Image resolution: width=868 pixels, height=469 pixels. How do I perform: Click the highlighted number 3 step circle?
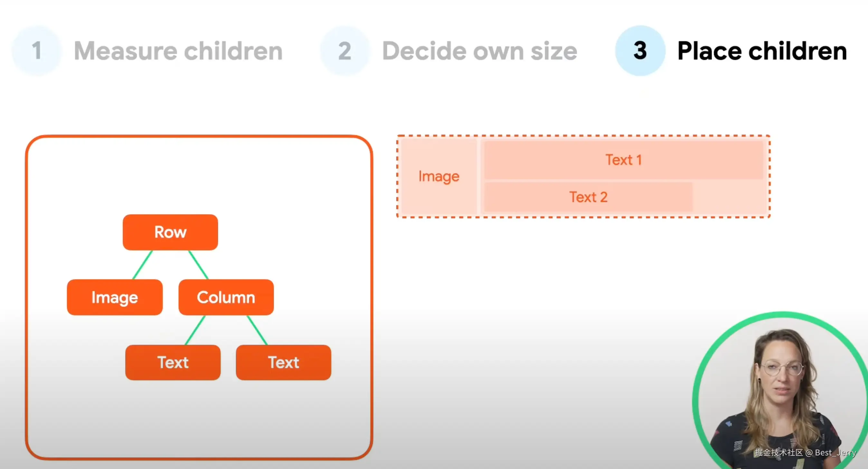pos(640,51)
